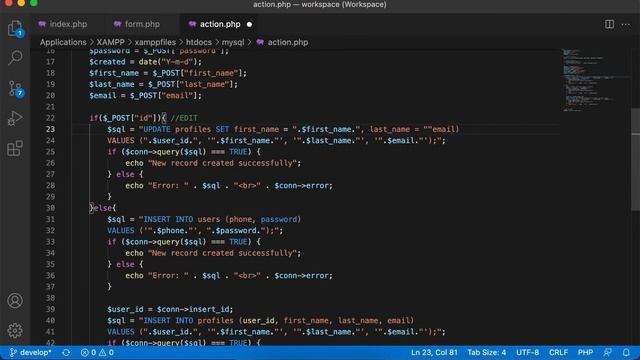Click $email variable on line 20
The height and width of the screenshot is (360, 640).
tap(103, 96)
